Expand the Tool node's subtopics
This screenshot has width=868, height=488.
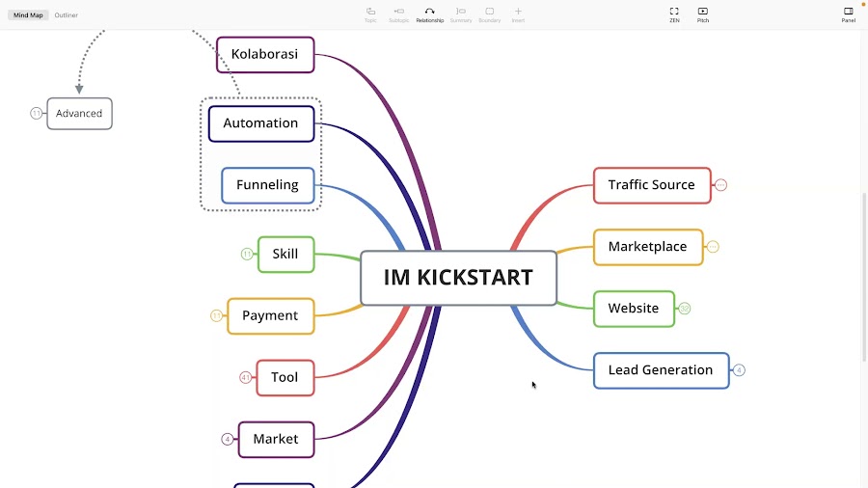(x=245, y=377)
